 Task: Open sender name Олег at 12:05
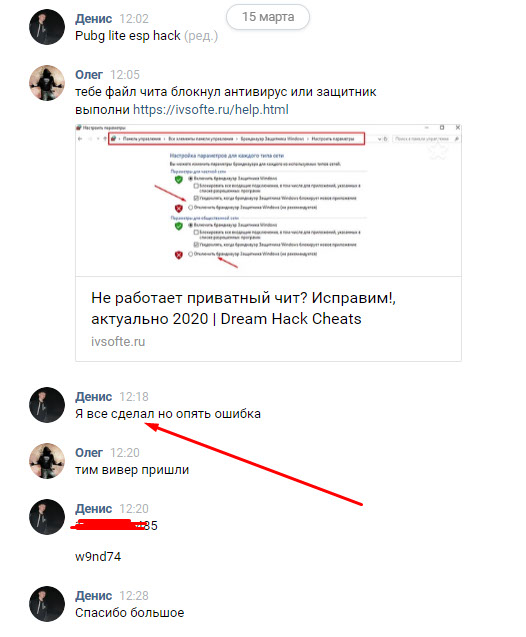89,75
